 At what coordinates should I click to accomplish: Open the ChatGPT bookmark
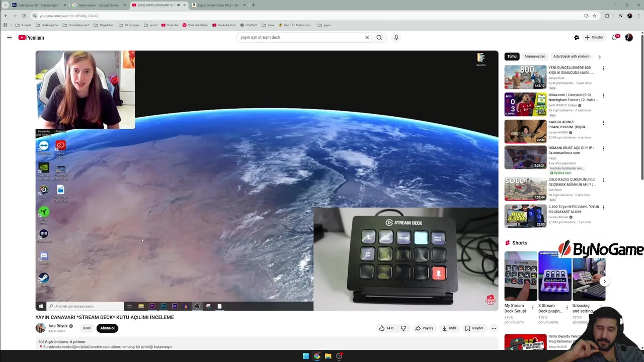(249, 25)
